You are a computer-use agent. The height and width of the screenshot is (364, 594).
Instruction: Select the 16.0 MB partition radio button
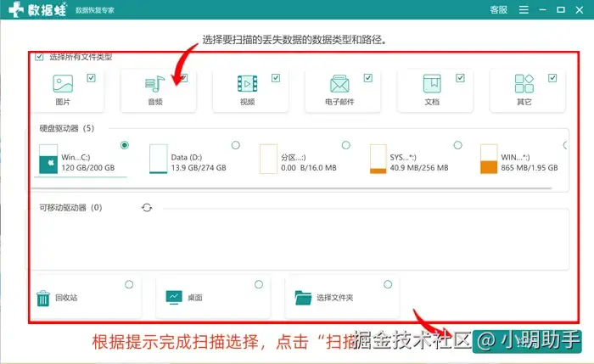pos(346,145)
